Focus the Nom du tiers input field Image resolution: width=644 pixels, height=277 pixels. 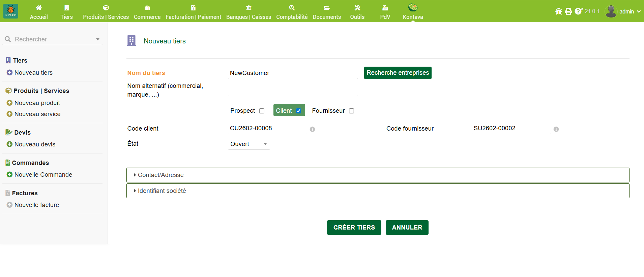click(x=293, y=73)
